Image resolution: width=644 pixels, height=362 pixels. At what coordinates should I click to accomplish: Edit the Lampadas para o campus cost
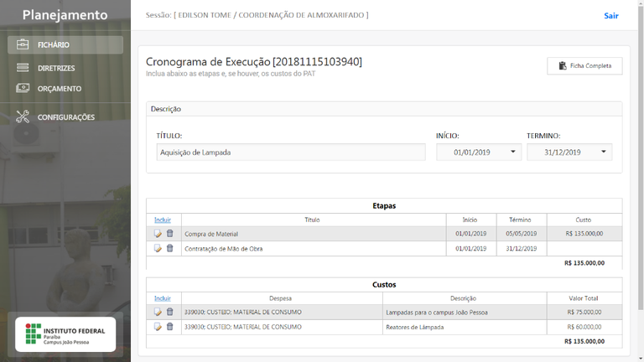tap(158, 313)
